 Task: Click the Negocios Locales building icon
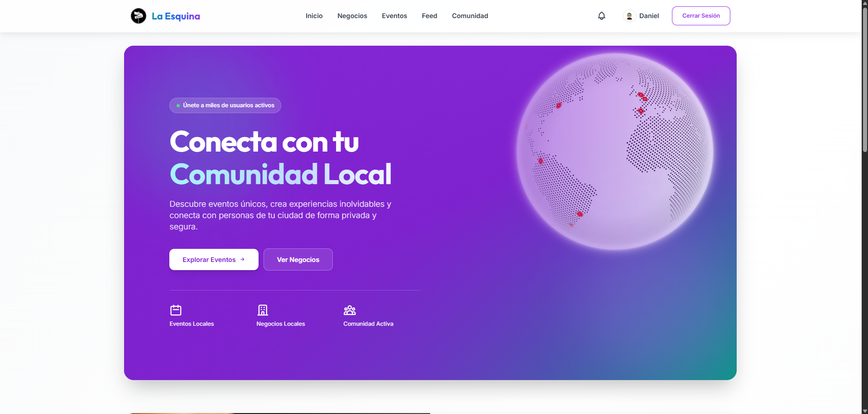tap(263, 310)
